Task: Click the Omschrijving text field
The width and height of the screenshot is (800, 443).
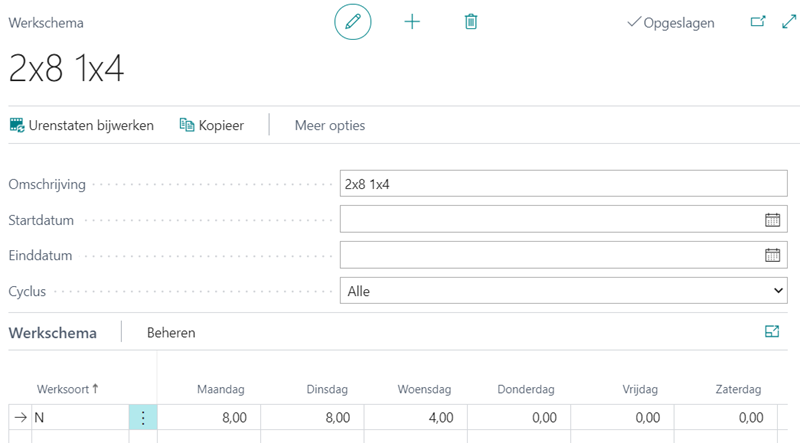Action: click(x=564, y=184)
